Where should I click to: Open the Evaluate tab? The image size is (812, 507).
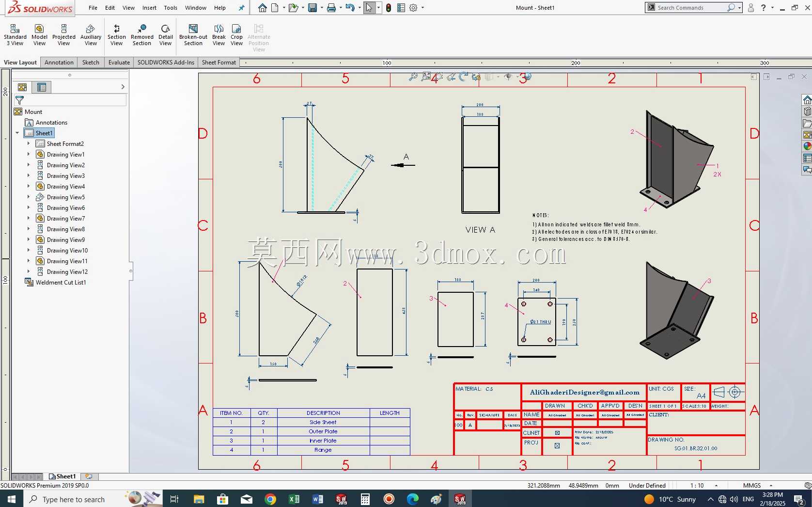119,62
